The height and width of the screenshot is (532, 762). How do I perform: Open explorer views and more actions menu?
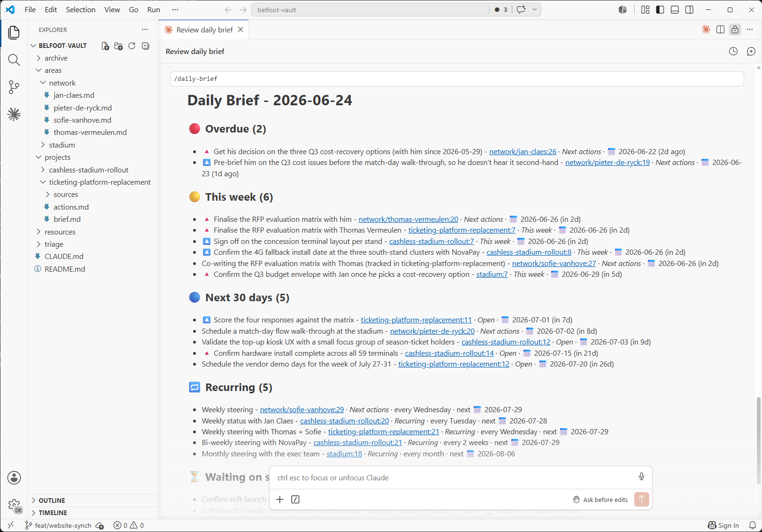click(x=145, y=30)
